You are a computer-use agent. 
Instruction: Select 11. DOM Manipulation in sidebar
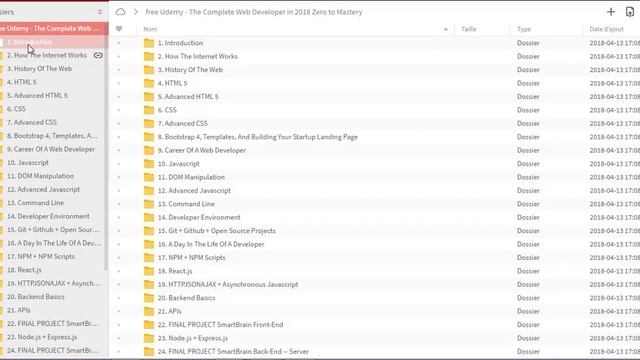click(x=40, y=176)
